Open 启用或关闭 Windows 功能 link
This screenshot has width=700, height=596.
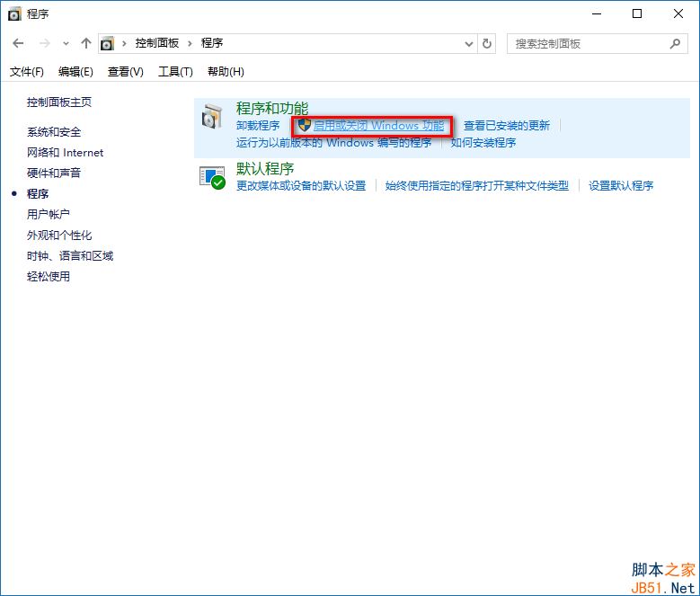(378, 126)
